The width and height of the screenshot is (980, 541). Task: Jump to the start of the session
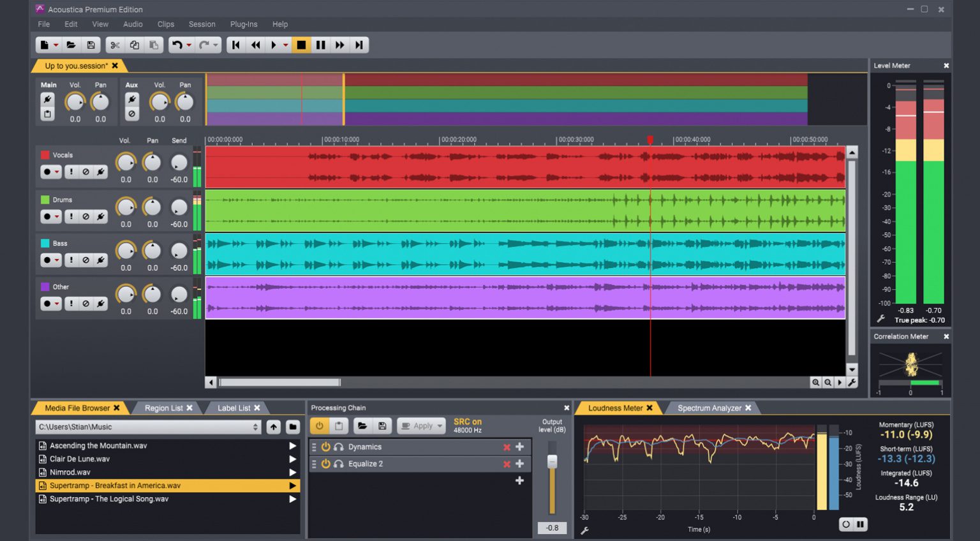[x=235, y=45]
